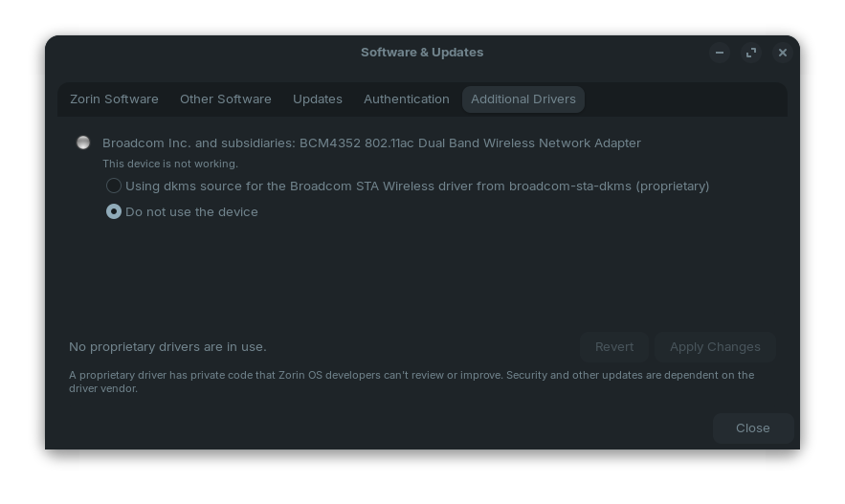Click the 'Using dkms source' option label text
The width and height of the screenshot is (845, 504).
[417, 186]
